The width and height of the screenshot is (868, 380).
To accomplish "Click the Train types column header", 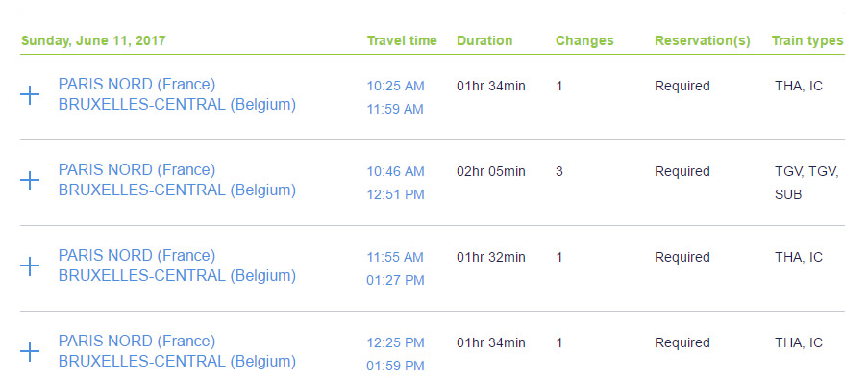I will coord(807,41).
